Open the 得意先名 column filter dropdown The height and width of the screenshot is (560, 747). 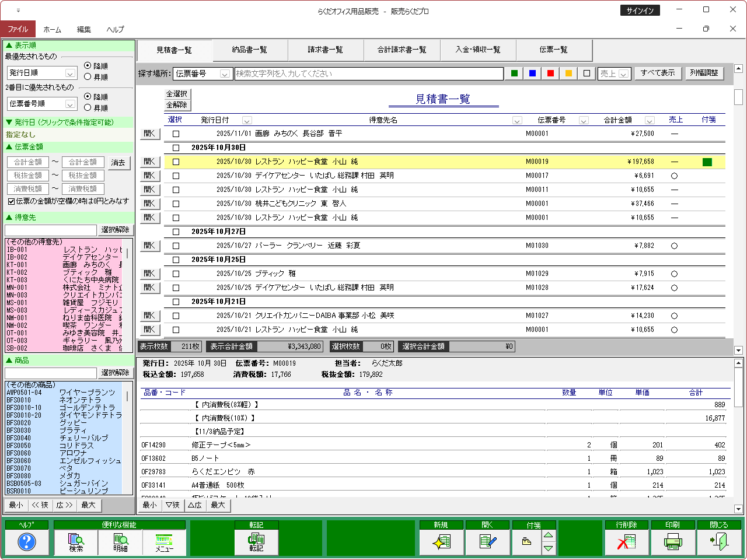[x=516, y=121]
